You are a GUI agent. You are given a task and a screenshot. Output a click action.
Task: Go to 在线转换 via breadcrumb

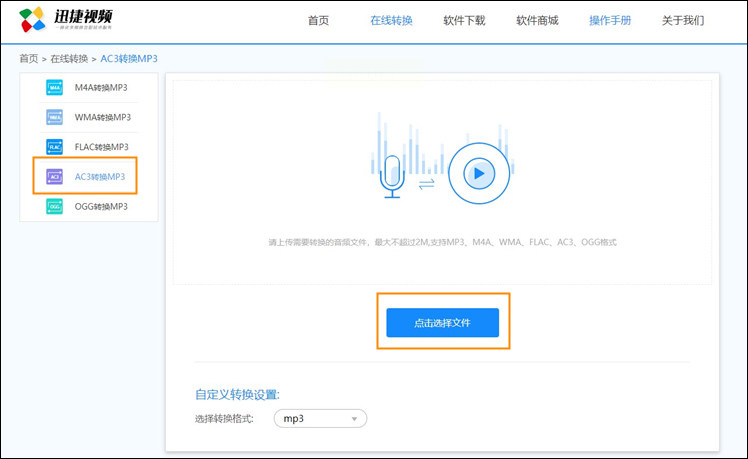[69, 59]
